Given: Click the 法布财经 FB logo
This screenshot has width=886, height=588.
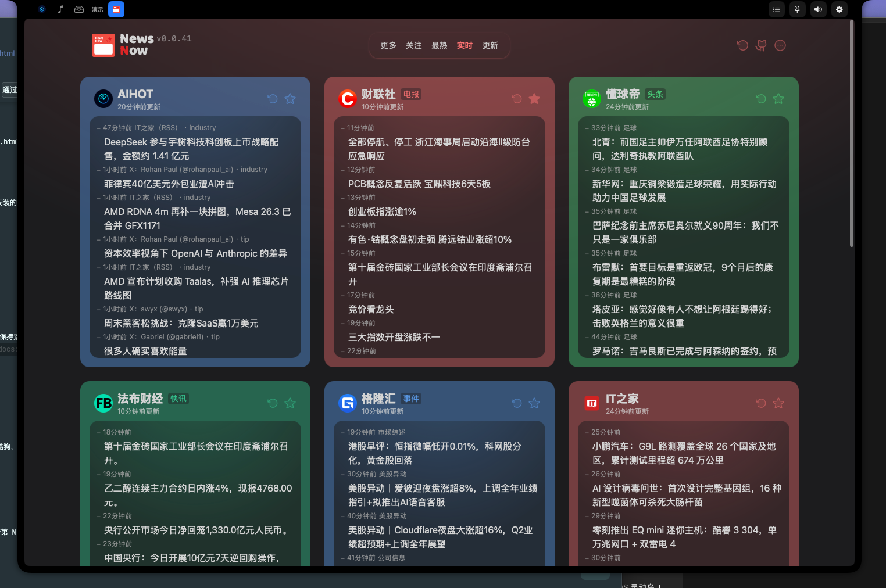Looking at the screenshot, I should pyautogui.click(x=103, y=403).
